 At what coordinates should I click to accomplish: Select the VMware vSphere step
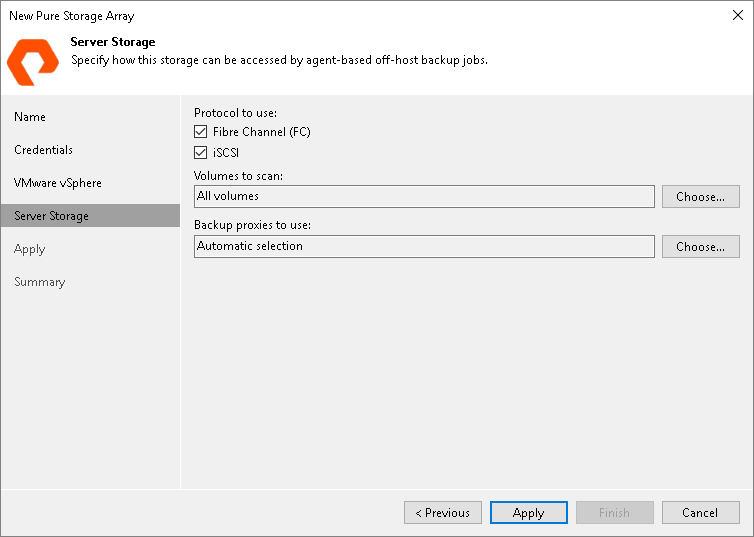tap(58, 183)
